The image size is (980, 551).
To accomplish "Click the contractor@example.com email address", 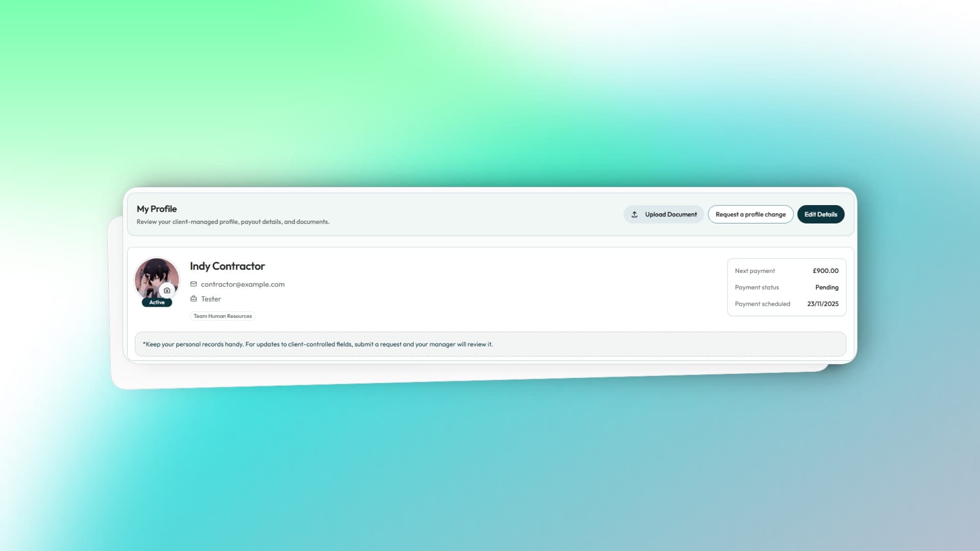I will pyautogui.click(x=242, y=284).
